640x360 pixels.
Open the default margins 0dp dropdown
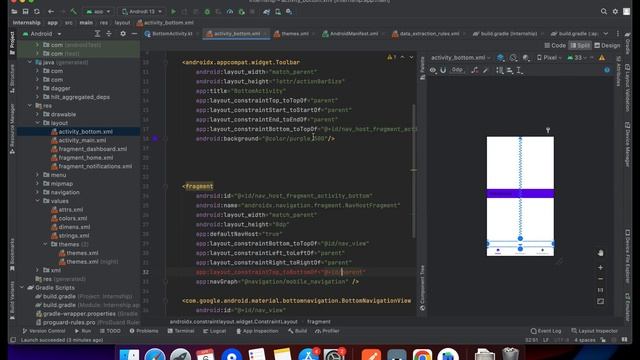(457, 70)
